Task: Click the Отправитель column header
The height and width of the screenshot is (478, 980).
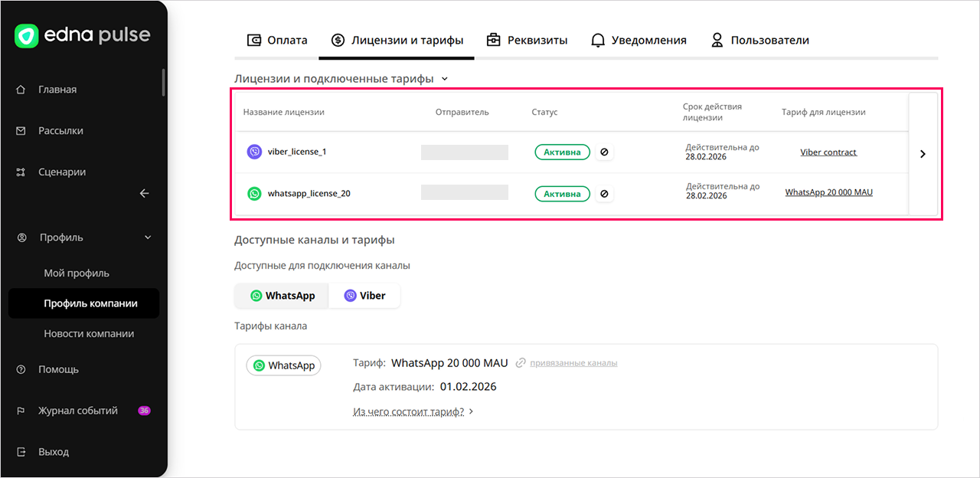Action: (x=462, y=112)
